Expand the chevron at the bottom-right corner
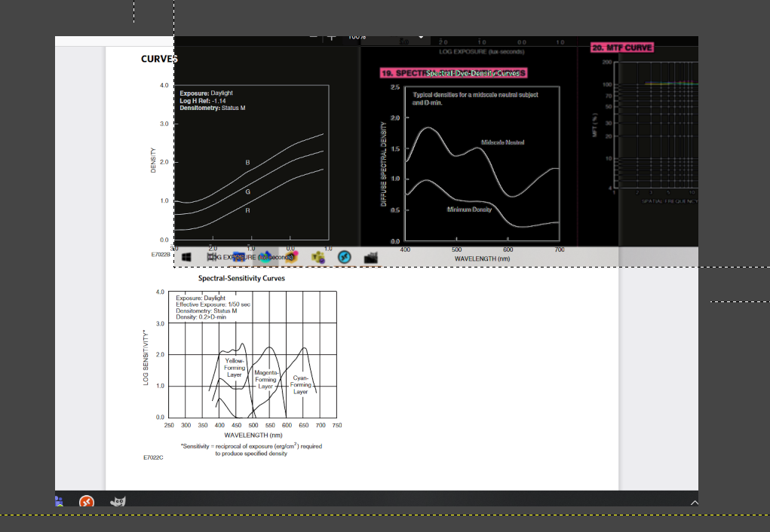This screenshot has width=770, height=532. 694,501
